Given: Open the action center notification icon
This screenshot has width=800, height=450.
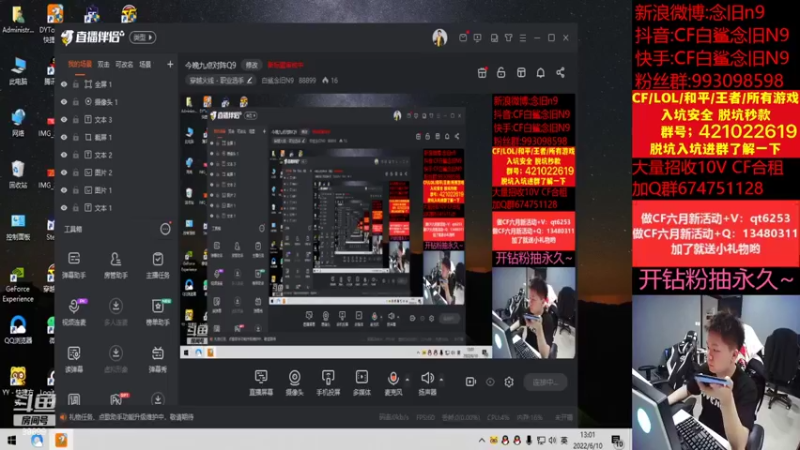Looking at the screenshot, I should 617,441.
